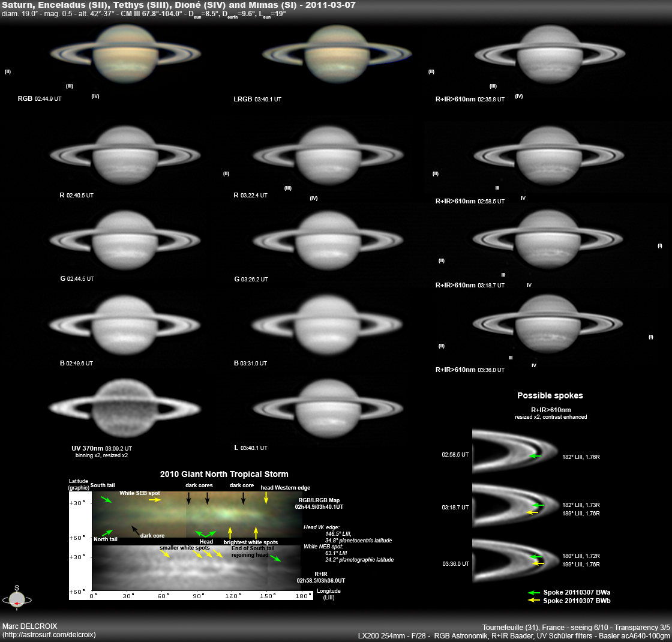Click the yellow spoke arrow at 189° LIII, 1.76R
The image size is (672, 642).
(532, 512)
